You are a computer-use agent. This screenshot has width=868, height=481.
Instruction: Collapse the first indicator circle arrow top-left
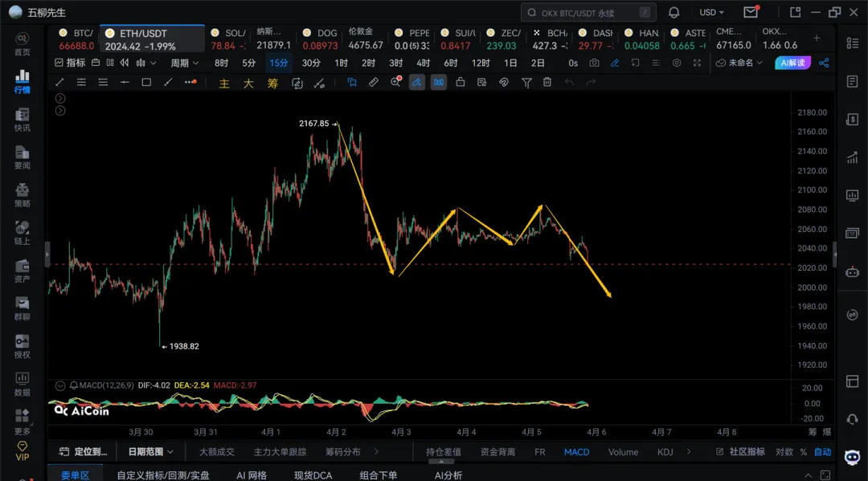(60, 99)
